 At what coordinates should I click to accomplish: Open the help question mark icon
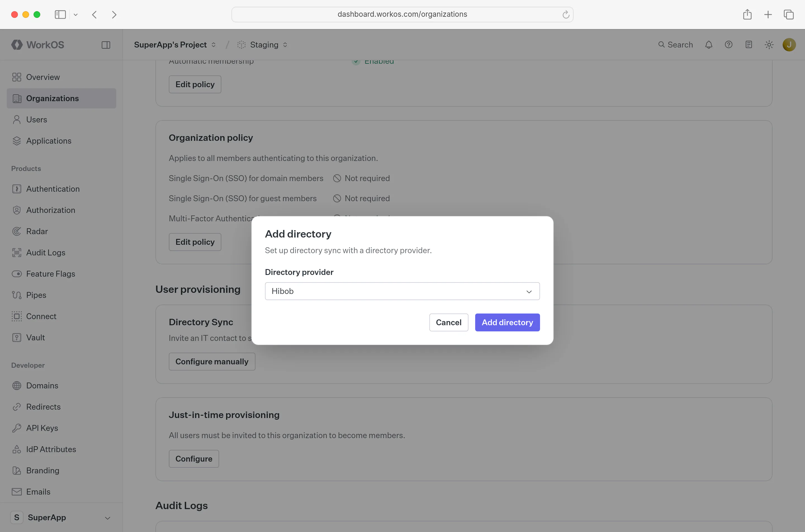729,44
